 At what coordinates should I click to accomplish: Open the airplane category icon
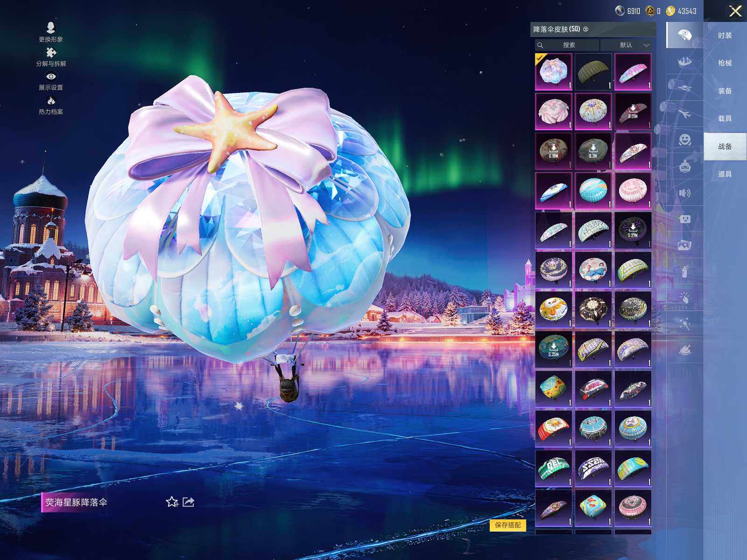(684, 113)
